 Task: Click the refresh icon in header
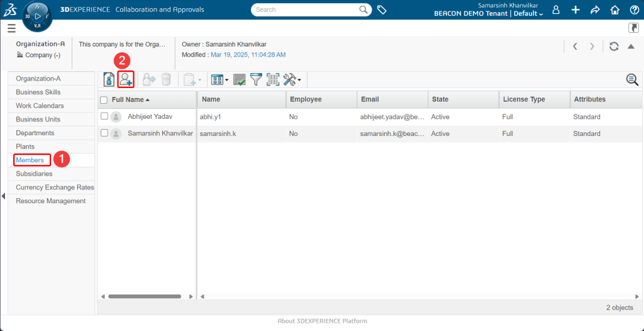click(x=614, y=47)
